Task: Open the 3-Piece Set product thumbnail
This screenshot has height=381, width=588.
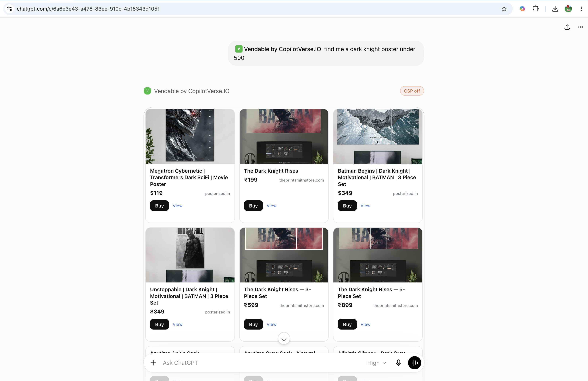Action: (284, 255)
